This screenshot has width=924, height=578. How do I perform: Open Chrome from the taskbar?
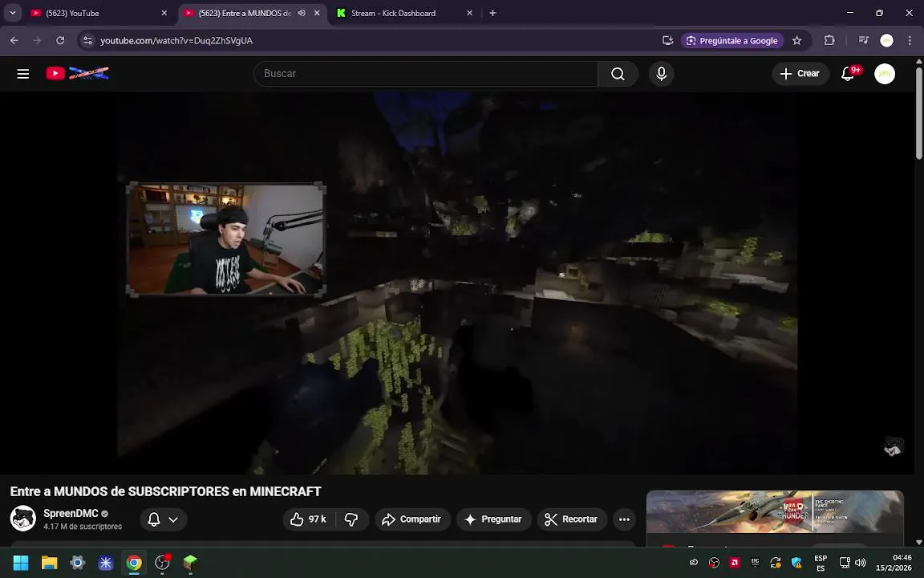point(134,563)
